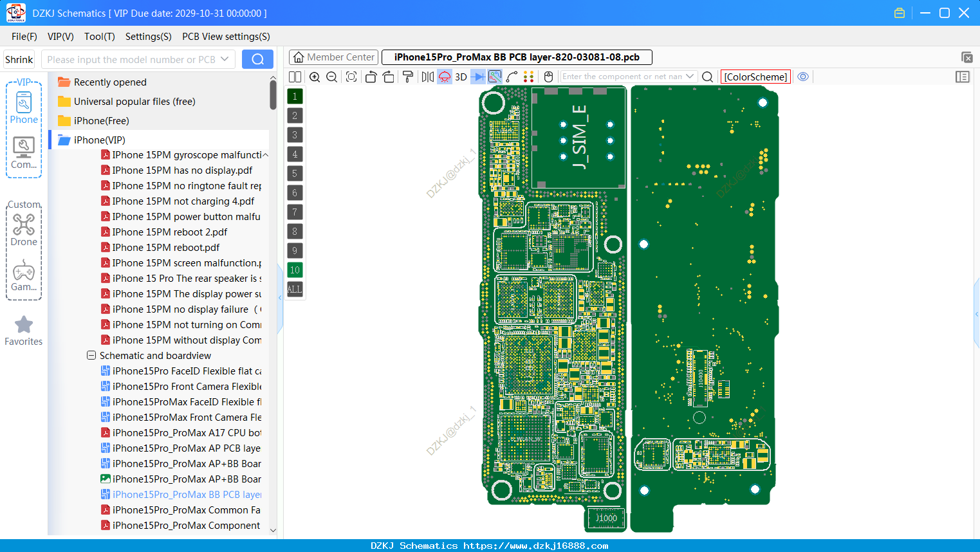The image size is (980, 552).
Task: Open the colored dots pin display
Action: [529, 77]
